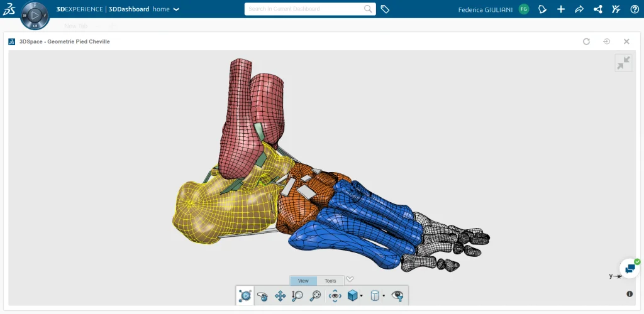Switch to the Tools tab
644x314 pixels.
click(330, 281)
